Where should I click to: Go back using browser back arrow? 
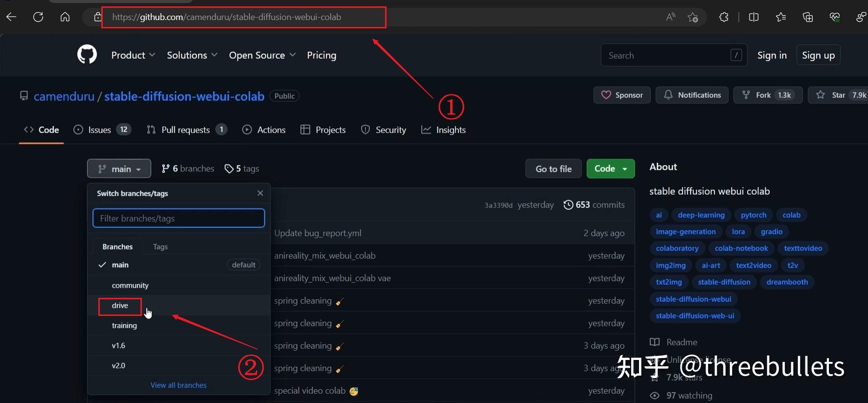pos(11,17)
